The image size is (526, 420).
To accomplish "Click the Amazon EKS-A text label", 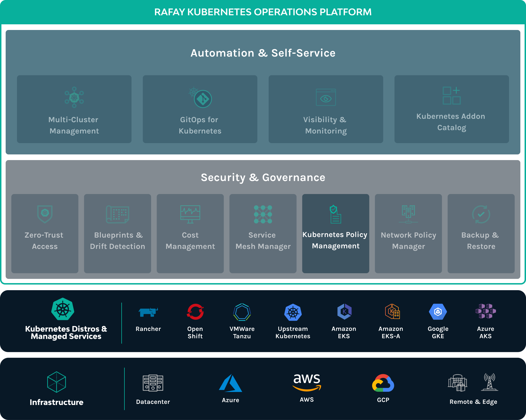I will click(x=391, y=332).
